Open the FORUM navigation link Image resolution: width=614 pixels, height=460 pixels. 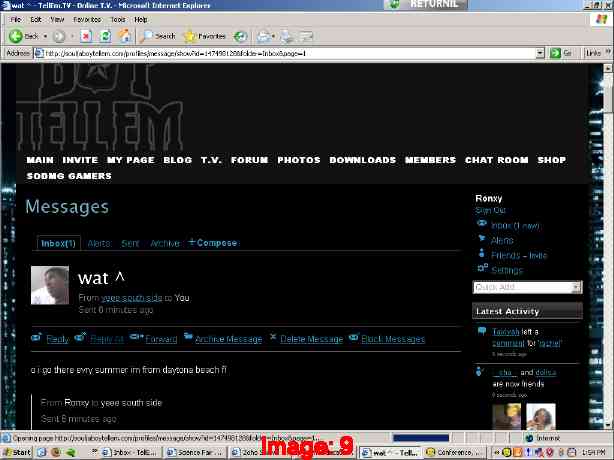tap(249, 160)
